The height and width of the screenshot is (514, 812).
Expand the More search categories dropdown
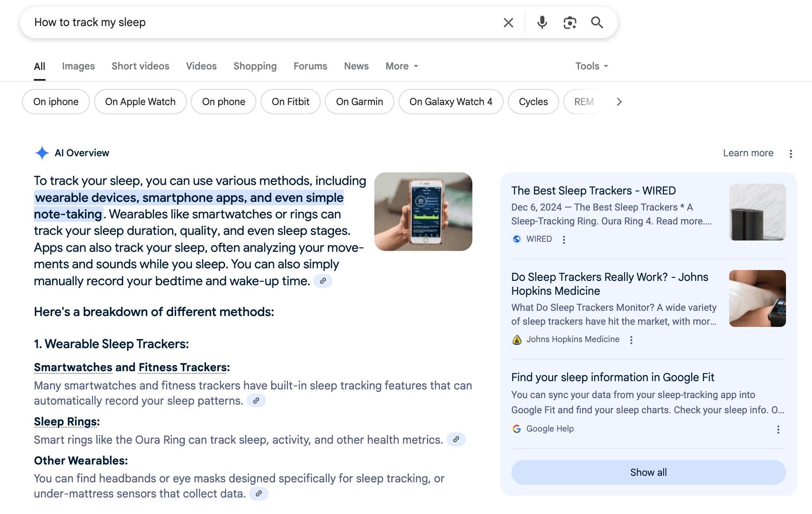[402, 66]
